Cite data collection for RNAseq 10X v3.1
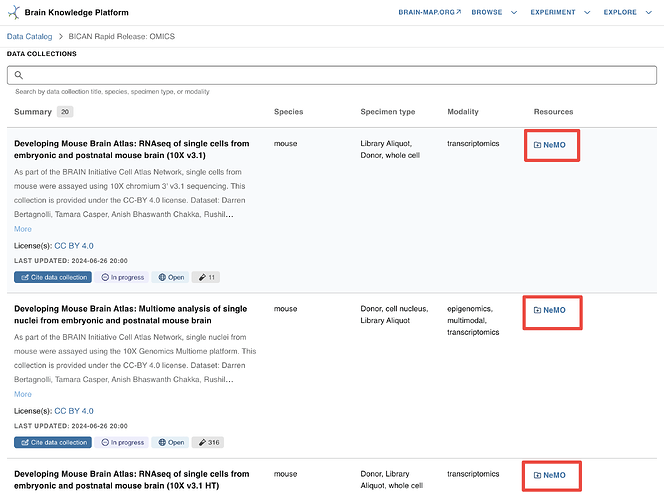 coord(53,277)
